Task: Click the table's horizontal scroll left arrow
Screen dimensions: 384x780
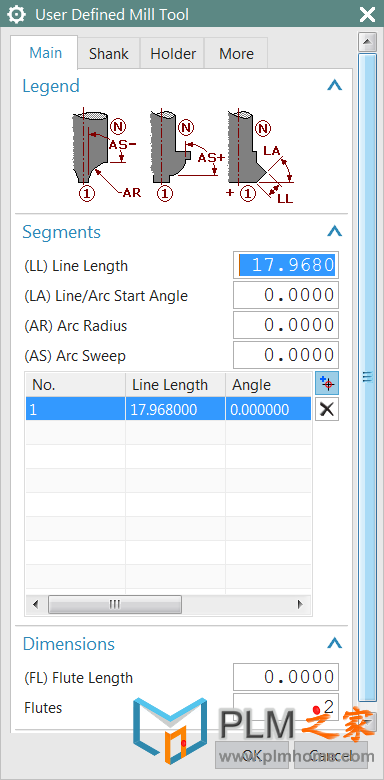Action: click(35, 604)
